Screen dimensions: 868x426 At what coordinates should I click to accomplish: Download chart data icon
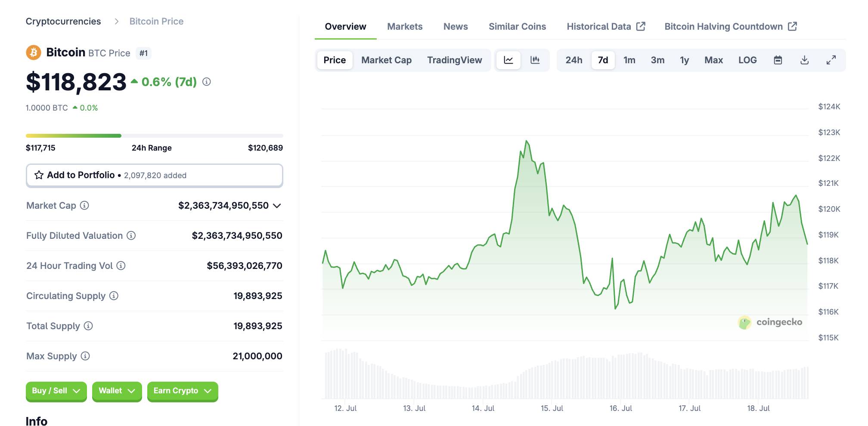point(804,60)
